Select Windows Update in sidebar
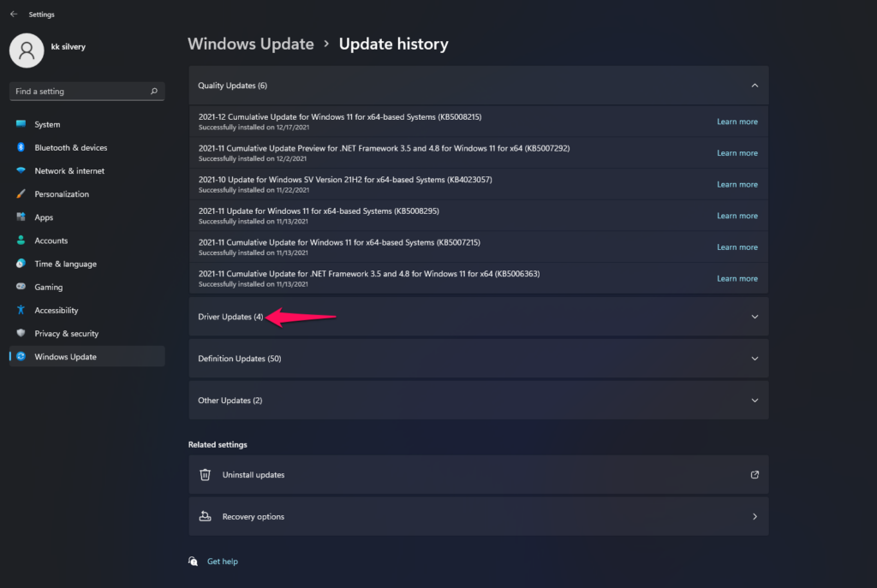Viewport: 877px width, 588px height. click(87, 356)
